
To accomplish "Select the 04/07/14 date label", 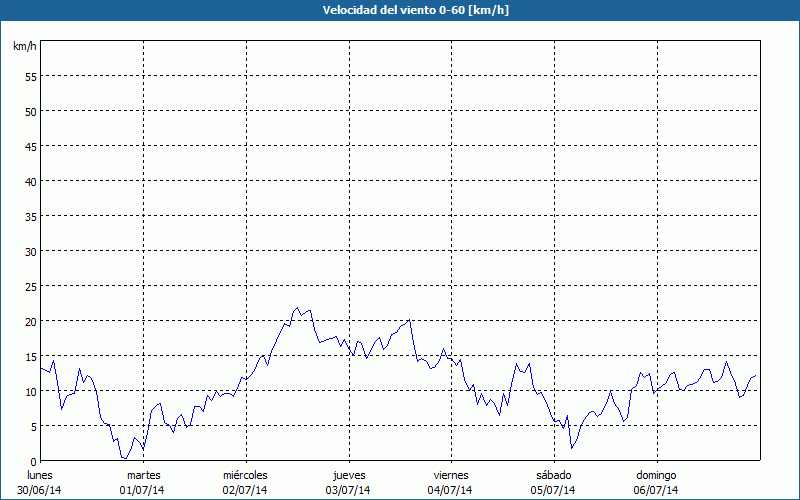I will pos(451,490).
